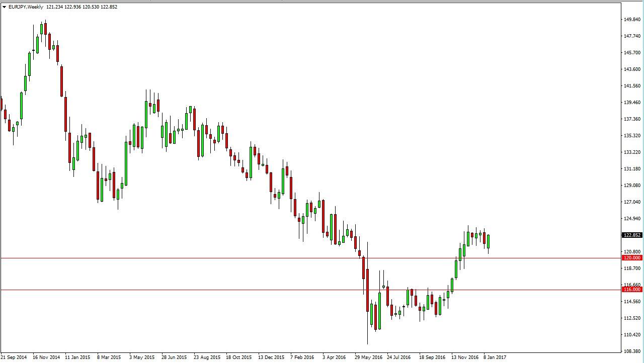Click the 23 Aug 2015 date label
The image size is (644, 363).
(x=207, y=357)
